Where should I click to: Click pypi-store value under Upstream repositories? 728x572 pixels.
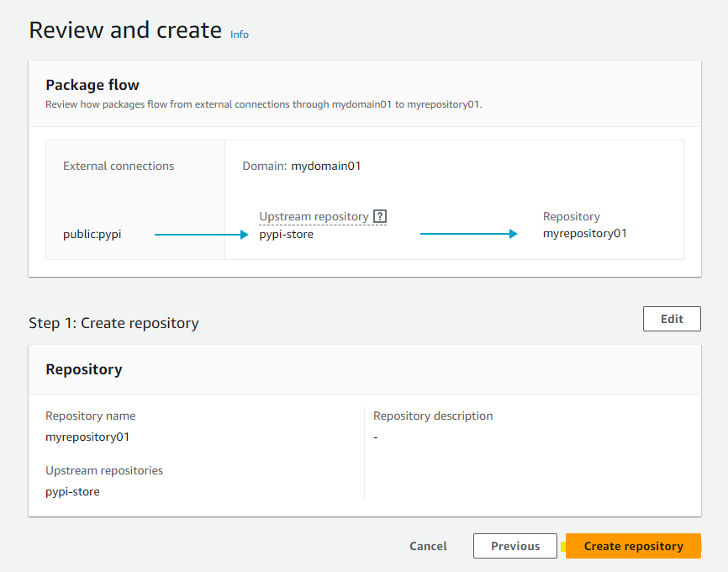tap(72, 491)
